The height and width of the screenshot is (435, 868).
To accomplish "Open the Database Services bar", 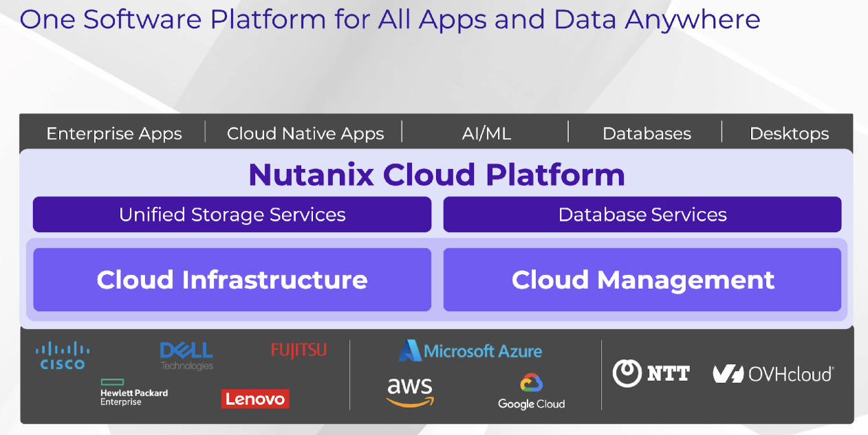I will coord(642,214).
